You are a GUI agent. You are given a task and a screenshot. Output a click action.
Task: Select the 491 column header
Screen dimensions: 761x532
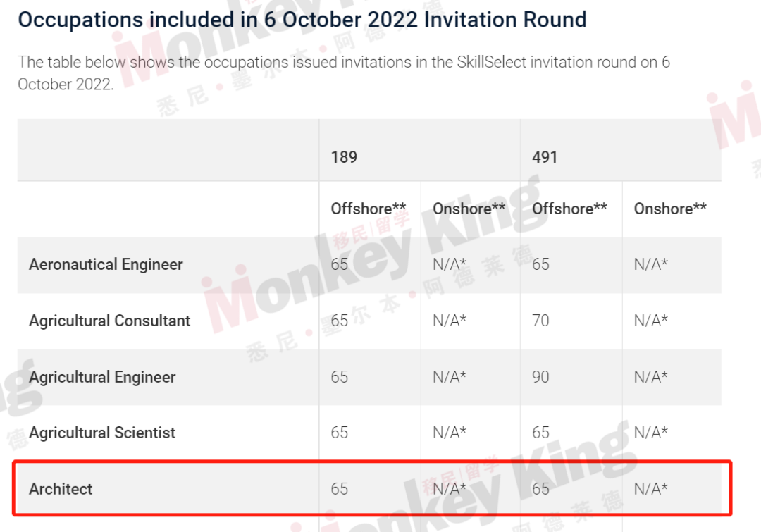click(545, 157)
